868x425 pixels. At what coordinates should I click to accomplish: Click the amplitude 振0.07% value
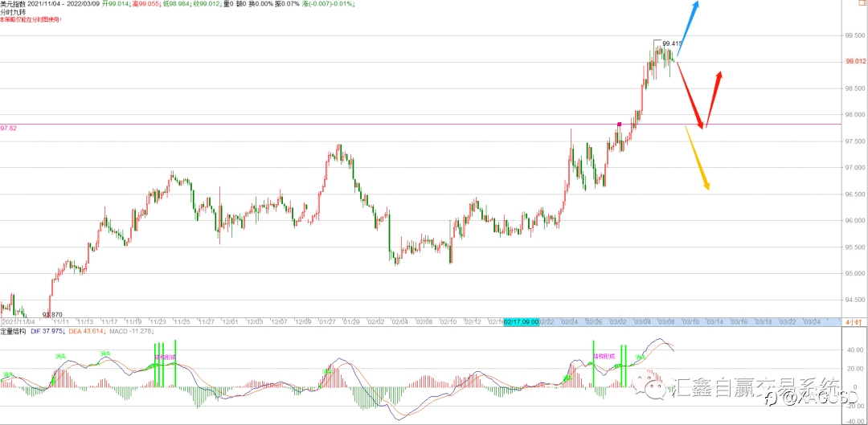point(285,4)
